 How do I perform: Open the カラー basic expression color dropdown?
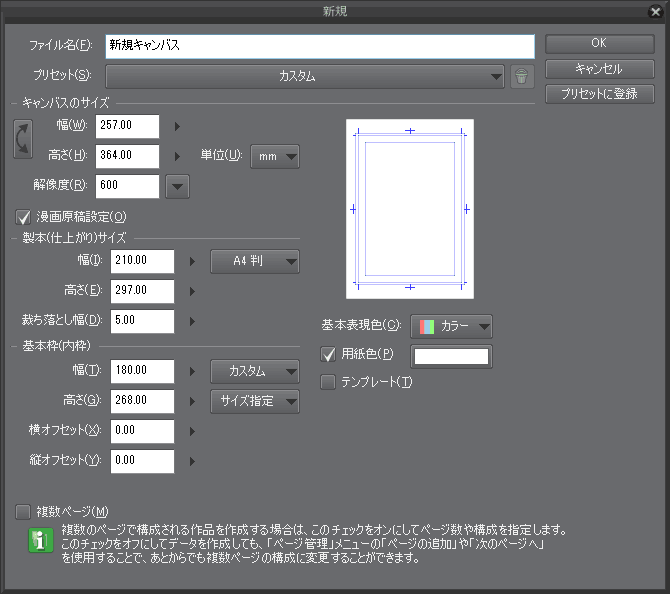(452, 326)
